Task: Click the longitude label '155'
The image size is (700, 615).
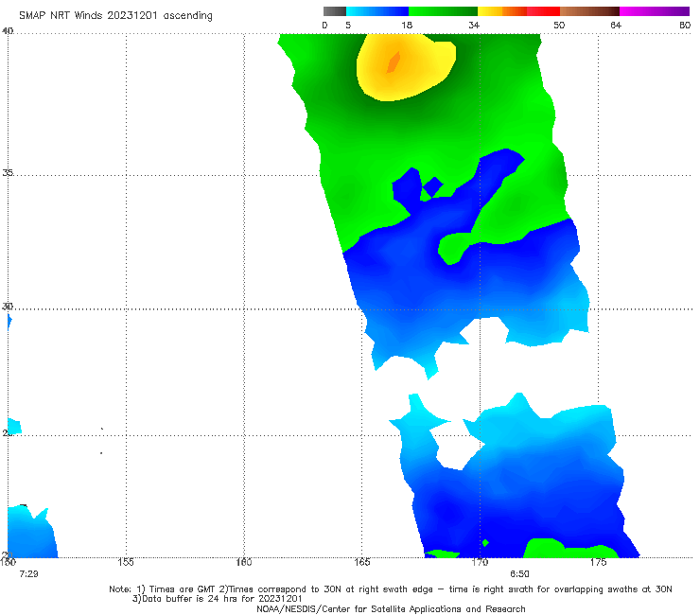Action: coord(126,562)
